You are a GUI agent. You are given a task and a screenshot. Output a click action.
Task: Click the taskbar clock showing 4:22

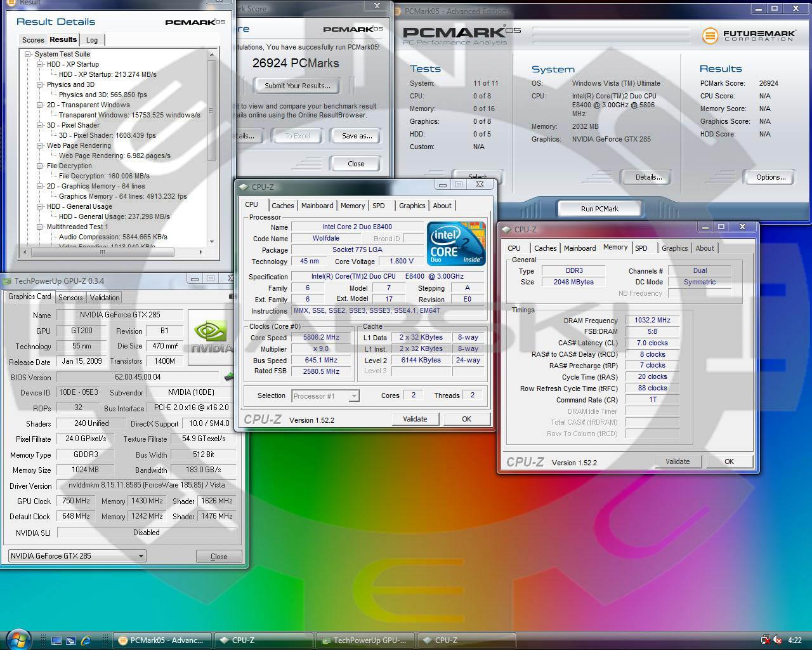click(x=794, y=640)
